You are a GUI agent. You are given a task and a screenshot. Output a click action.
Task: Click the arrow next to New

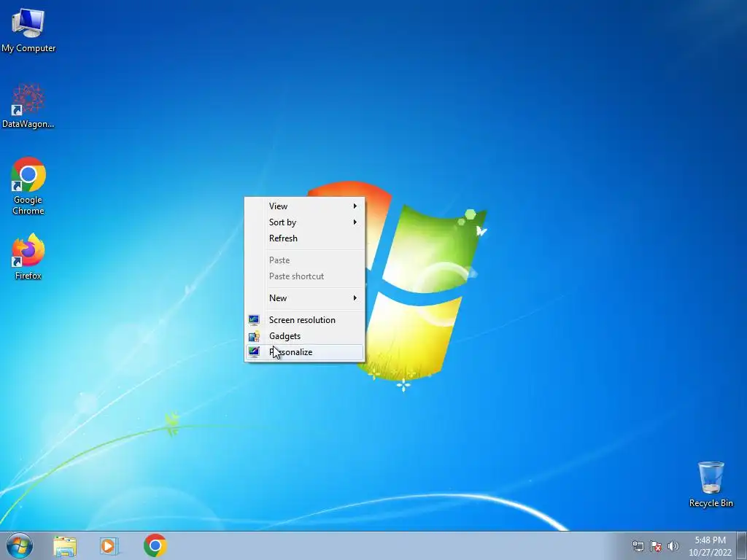(355, 298)
